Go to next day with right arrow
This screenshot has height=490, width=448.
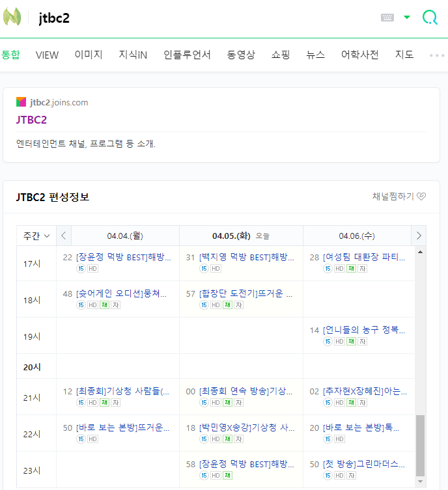[419, 236]
